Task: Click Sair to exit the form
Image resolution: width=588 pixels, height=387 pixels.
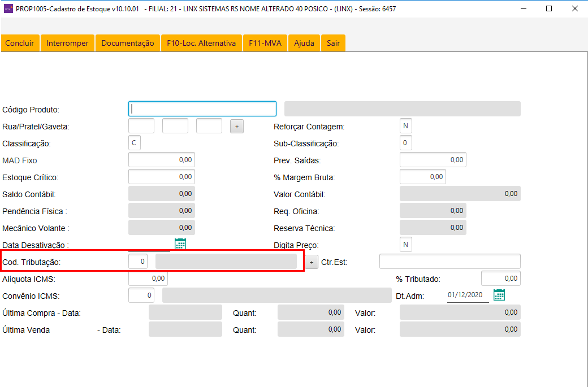Action: 333,43
